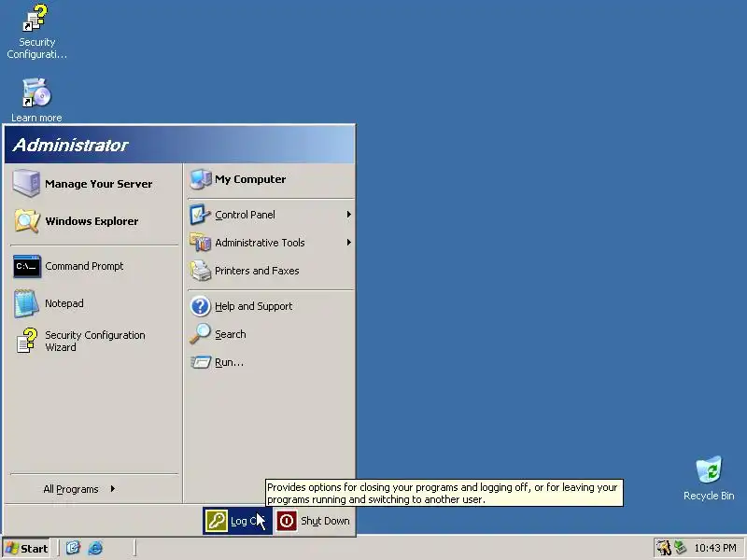Click the Control Panel icon

click(200, 215)
